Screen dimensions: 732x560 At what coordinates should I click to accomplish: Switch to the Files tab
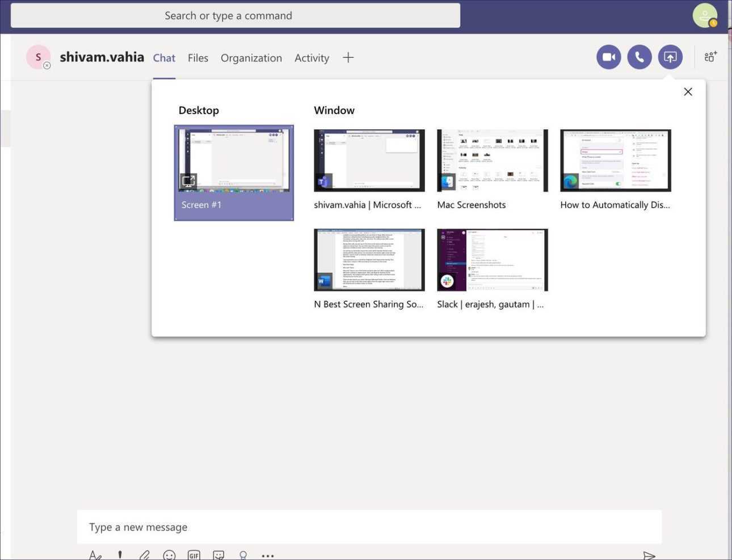(198, 58)
